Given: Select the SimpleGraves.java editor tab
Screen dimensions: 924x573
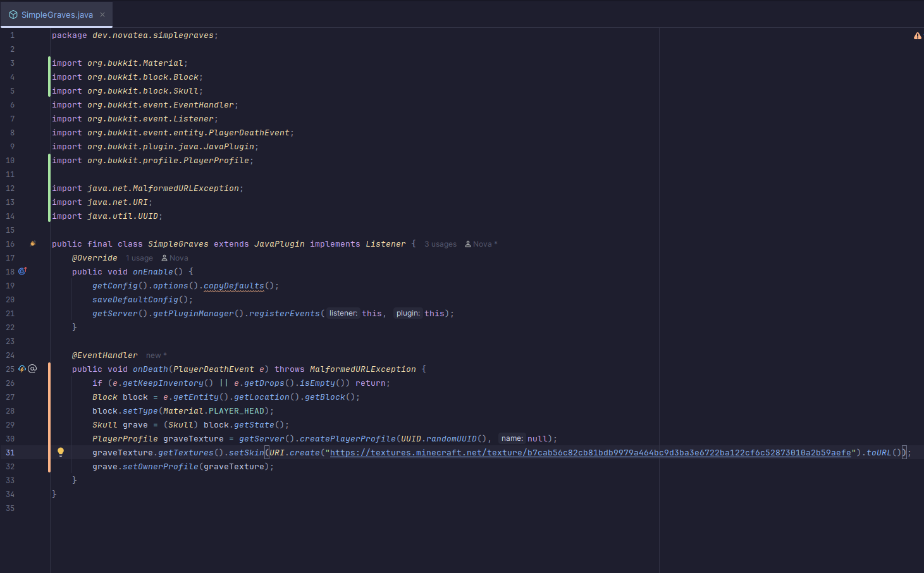Looking at the screenshot, I should [x=57, y=15].
